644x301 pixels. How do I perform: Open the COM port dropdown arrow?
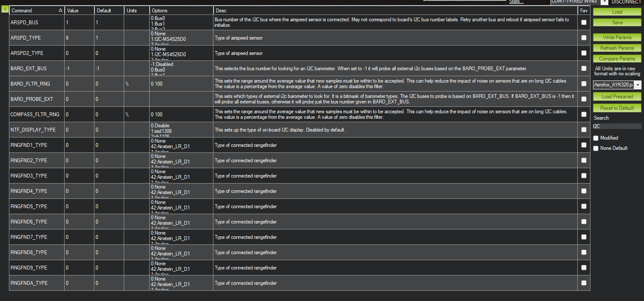tap(604, 2)
